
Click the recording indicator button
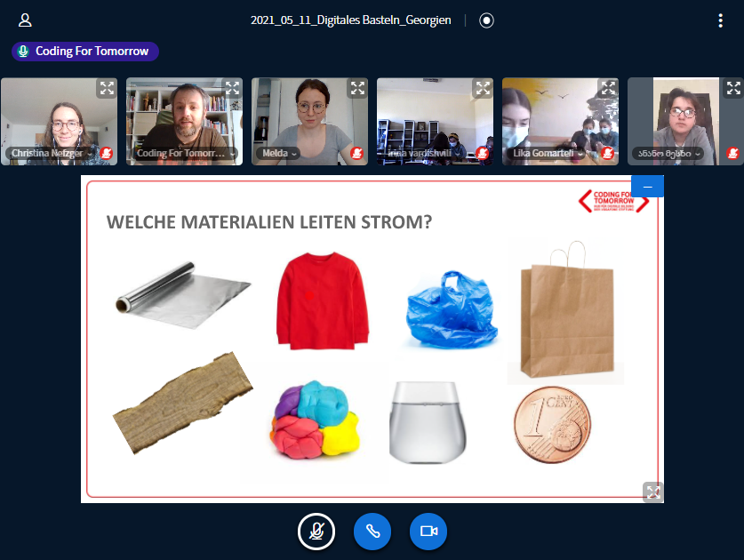(x=486, y=20)
